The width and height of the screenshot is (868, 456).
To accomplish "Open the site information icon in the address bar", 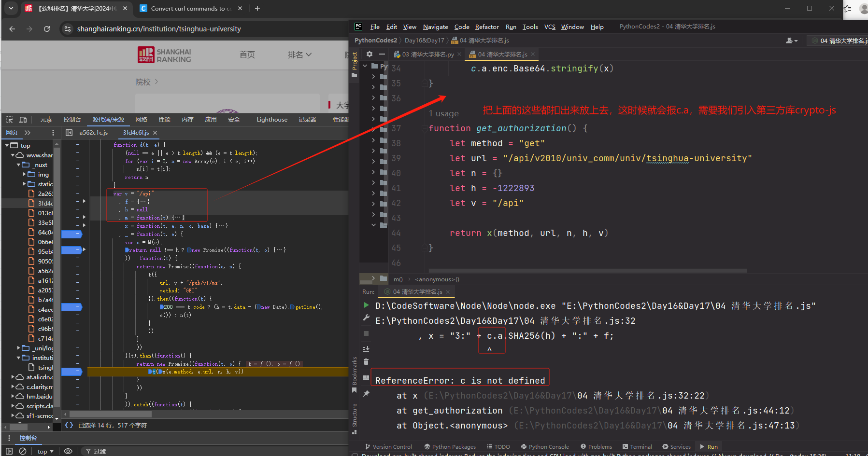I will 68,29.
